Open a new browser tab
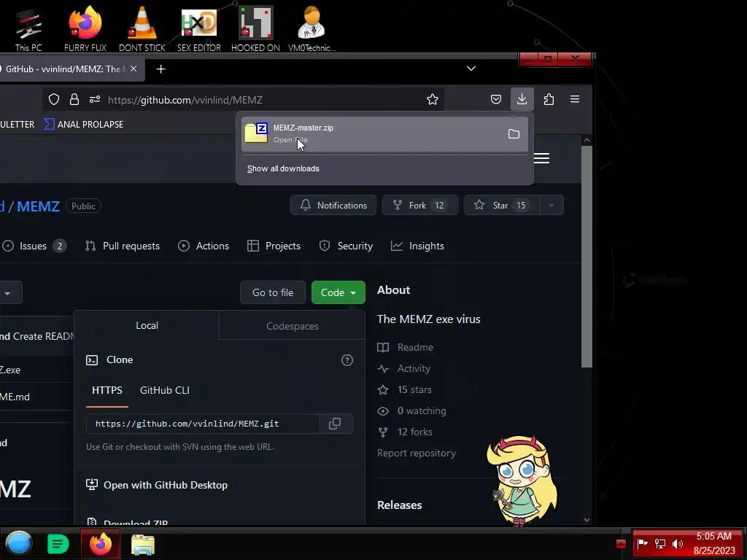Viewport: 747px width, 560px height. 160,69
